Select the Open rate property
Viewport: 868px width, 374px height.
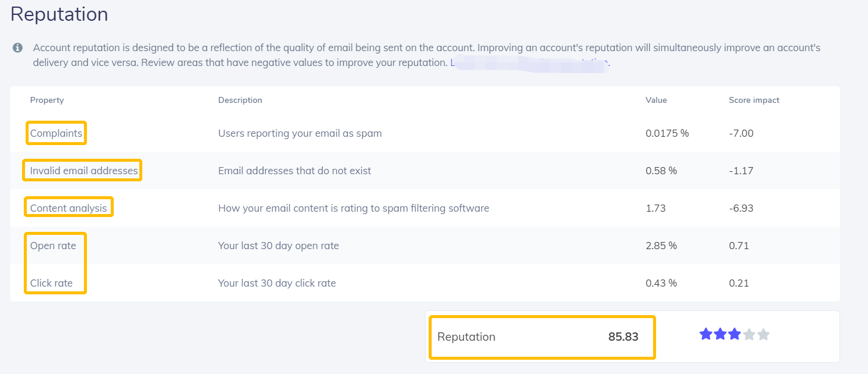point(53,246)
